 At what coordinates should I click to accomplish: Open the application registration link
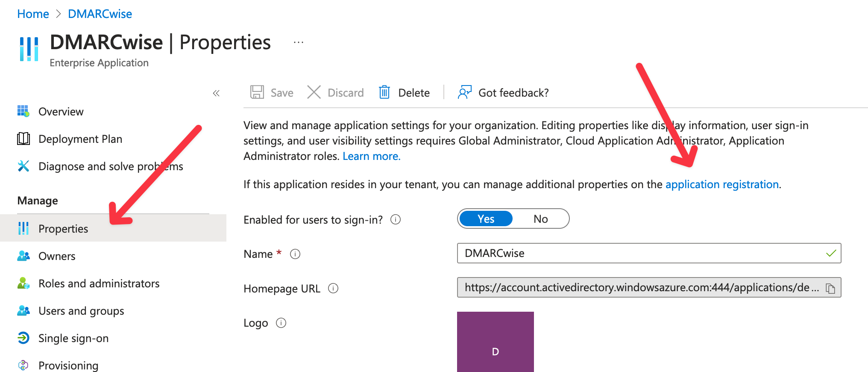point(722,184)
